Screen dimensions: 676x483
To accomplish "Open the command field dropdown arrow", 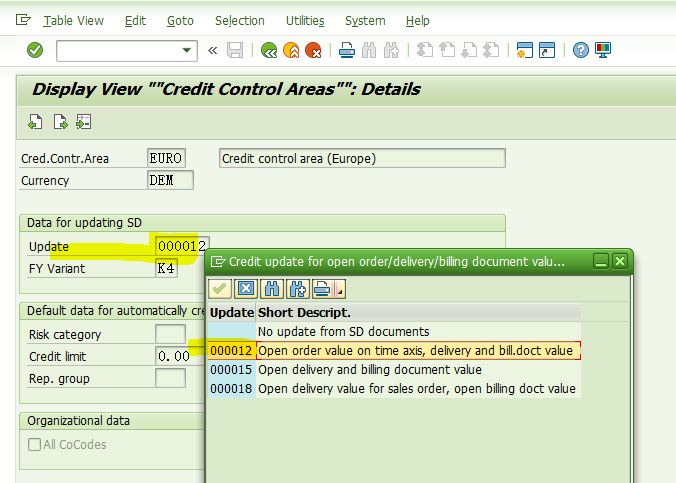I will click(187, 50).
